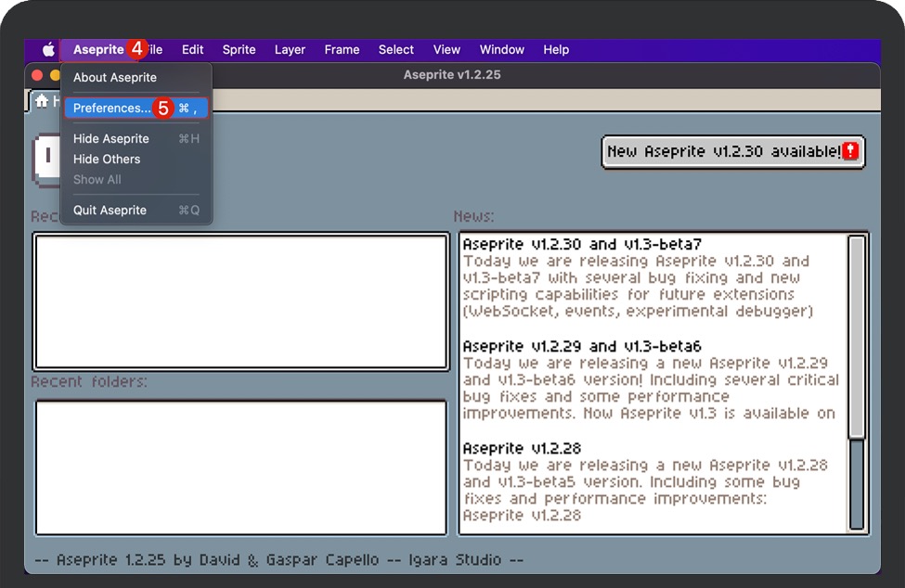Image resolution: width=905 pixels, height=588 pixels.
Task: Choose Hide Aseprite
Action: tap(136, 138)
